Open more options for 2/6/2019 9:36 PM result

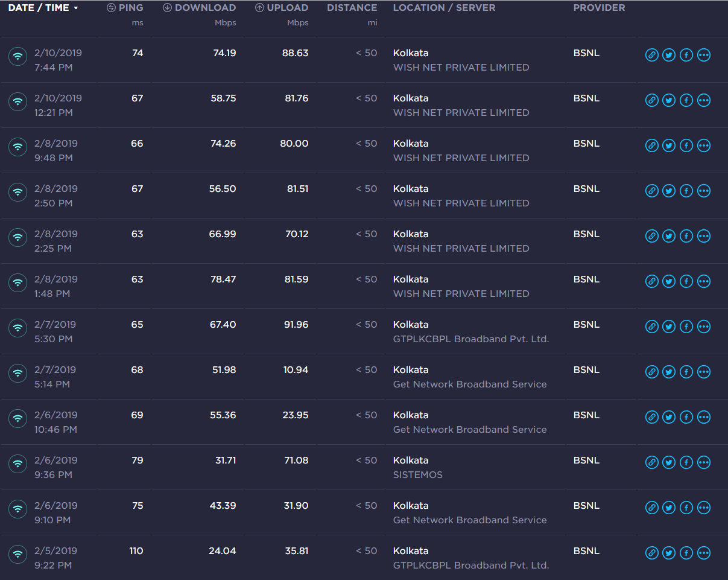pos(704,462)
